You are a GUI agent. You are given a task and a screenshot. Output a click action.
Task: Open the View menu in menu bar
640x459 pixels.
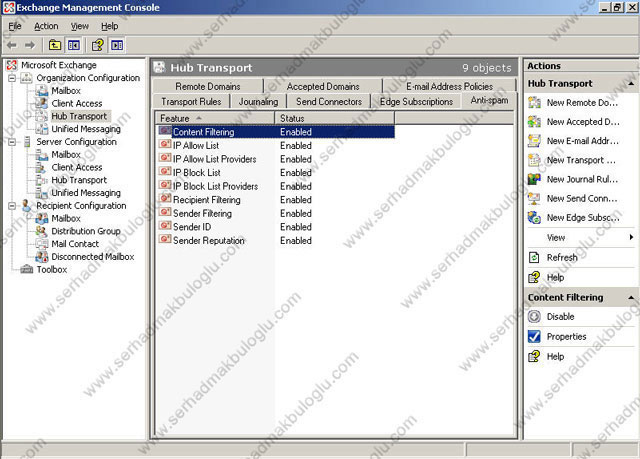pos(80,26)
